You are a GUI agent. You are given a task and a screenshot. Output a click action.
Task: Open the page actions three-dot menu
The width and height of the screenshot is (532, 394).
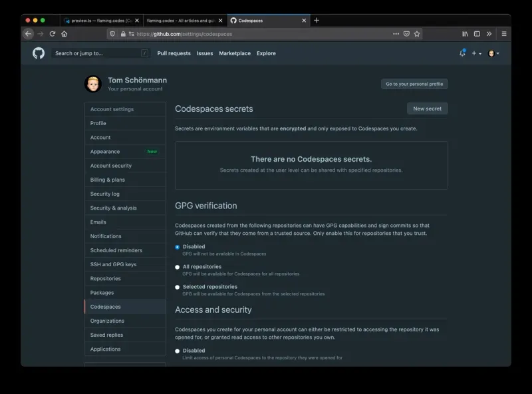[396, 34]
